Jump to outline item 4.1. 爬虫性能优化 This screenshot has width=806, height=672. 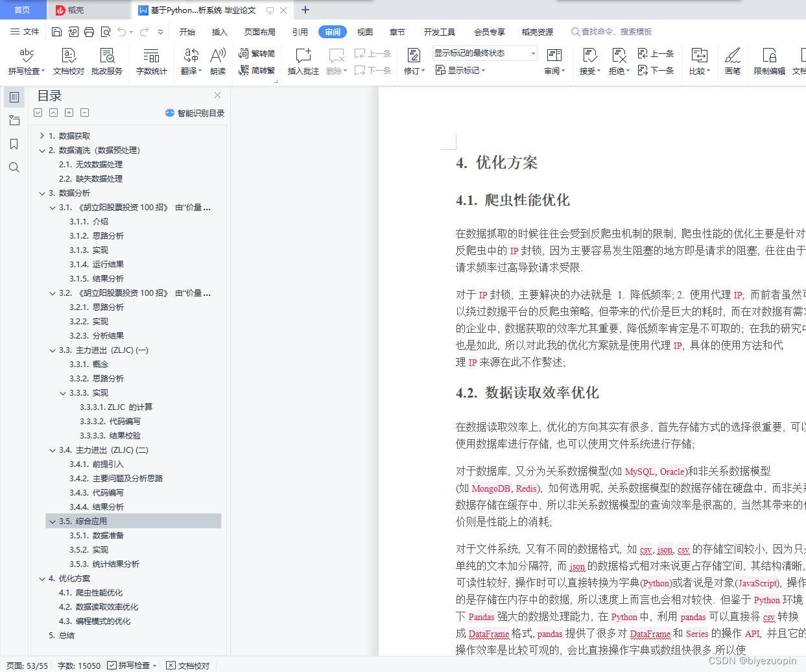click(91, 592)
